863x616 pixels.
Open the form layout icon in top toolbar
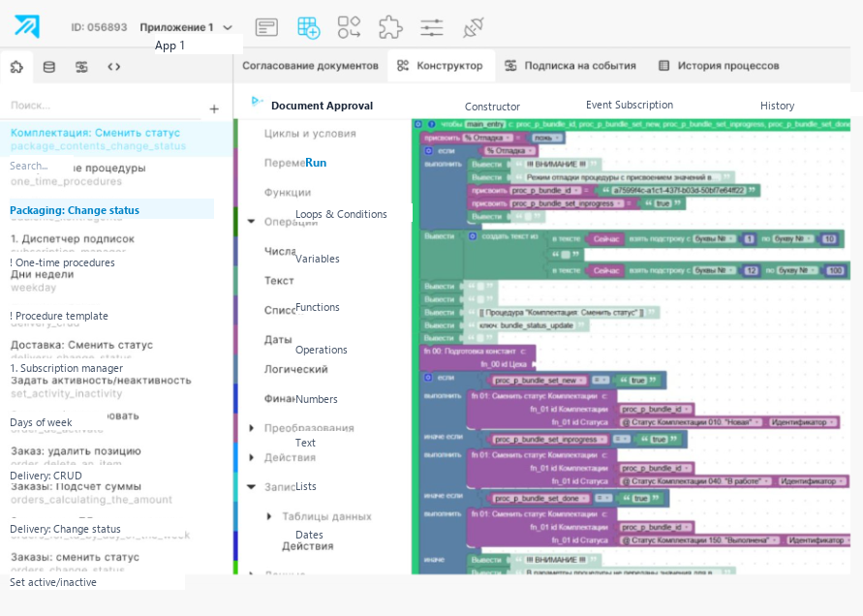click(x=266, y=27)
